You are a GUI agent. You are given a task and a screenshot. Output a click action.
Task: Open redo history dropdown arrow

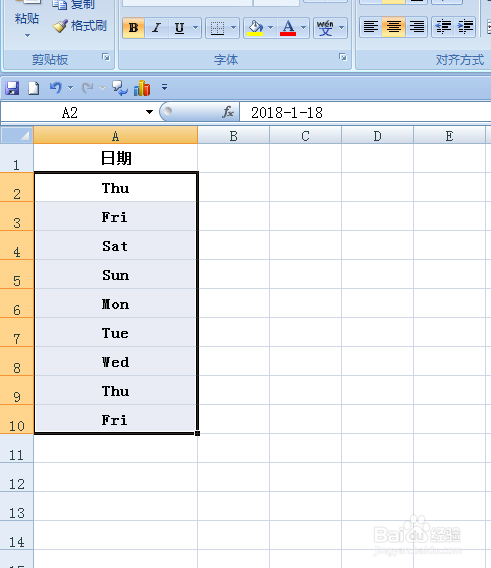click(x=103, y=88)
